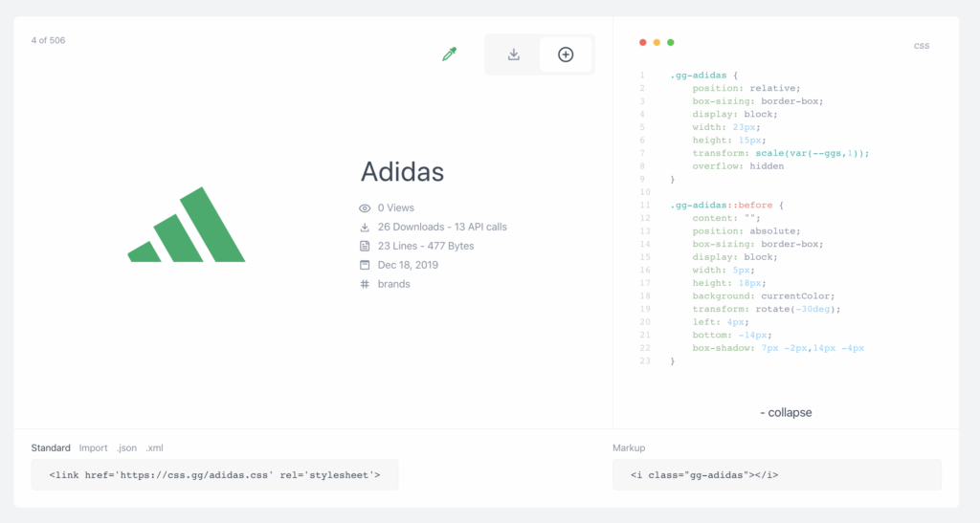Click the eye icon beside 0 Views

coord(365,207)
